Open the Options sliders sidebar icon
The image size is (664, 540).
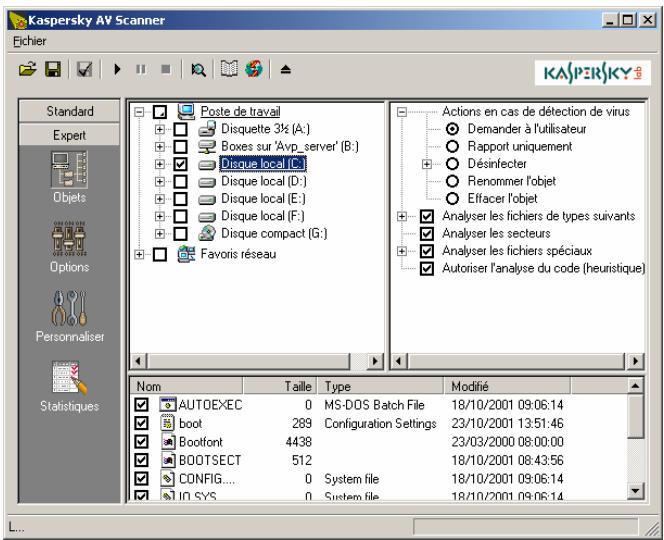pyautogui.click(x=69, y=238)
